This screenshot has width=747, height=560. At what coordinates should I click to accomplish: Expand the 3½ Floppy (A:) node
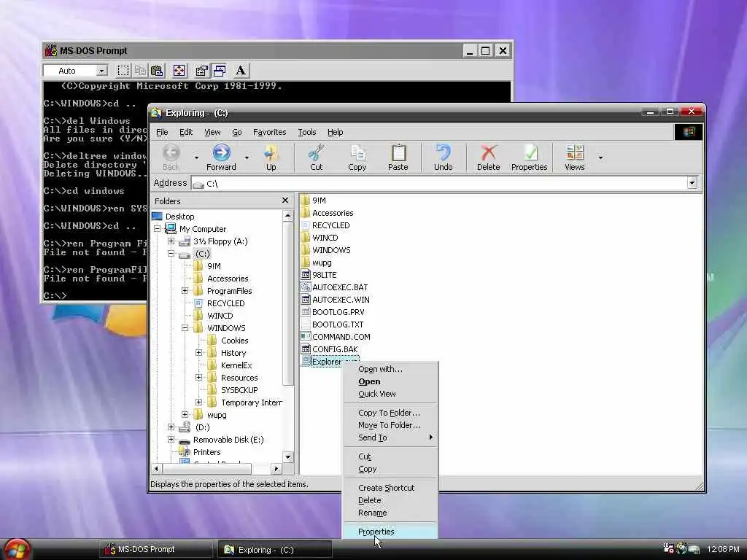(x=171, y=241)
